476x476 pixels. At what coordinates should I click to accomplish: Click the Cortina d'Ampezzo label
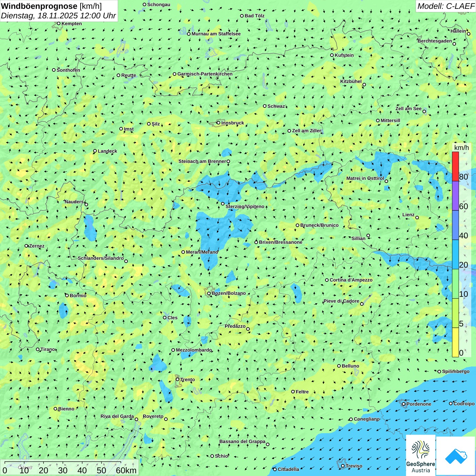point(351,280)
